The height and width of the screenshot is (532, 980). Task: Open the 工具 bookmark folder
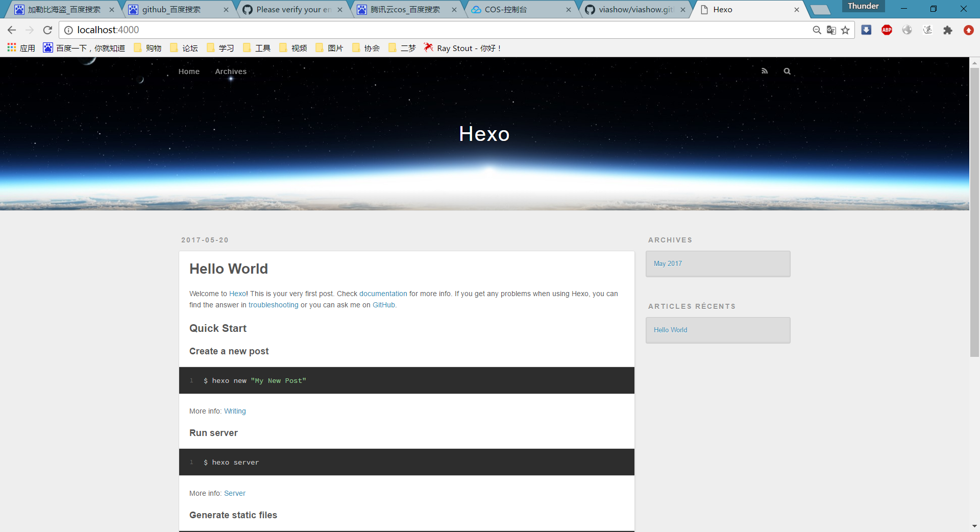click(257, 48)
